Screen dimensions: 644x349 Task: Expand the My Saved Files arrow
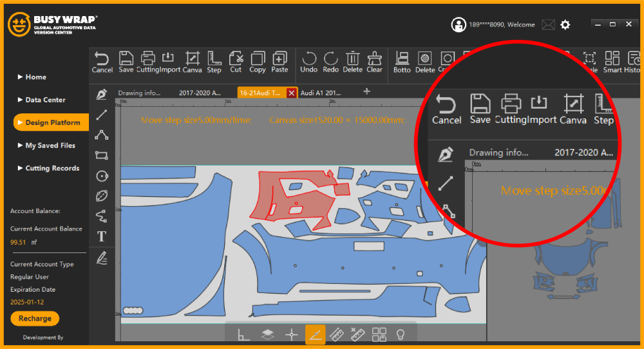coord(20,145)
